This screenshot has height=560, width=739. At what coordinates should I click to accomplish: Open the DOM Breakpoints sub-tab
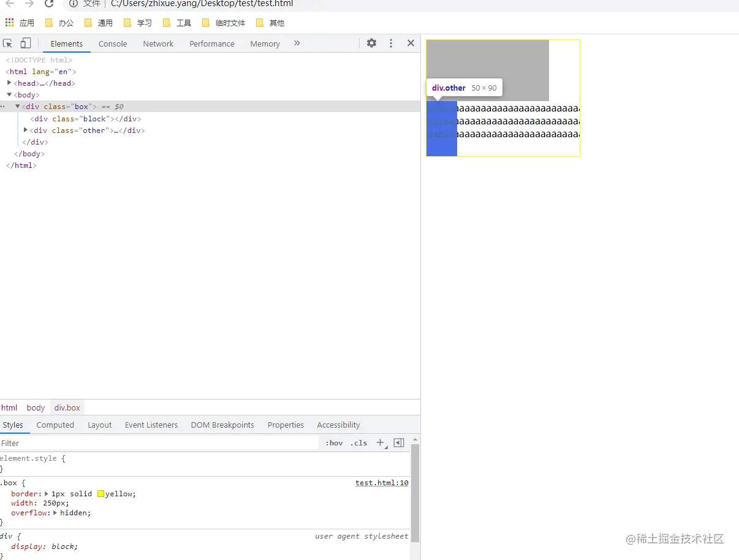pyautogui.click(x=222, y=425)
